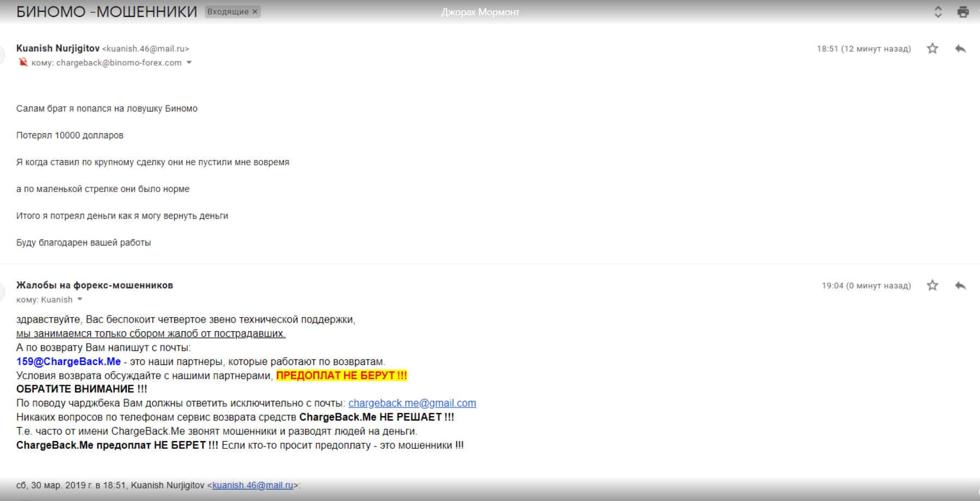Screen dimensions: 980x501
Task: Click the bold text ChargeBack.Me предоплат НЕ БЕРЕТ !!!
Action: (x=117, y=445)
